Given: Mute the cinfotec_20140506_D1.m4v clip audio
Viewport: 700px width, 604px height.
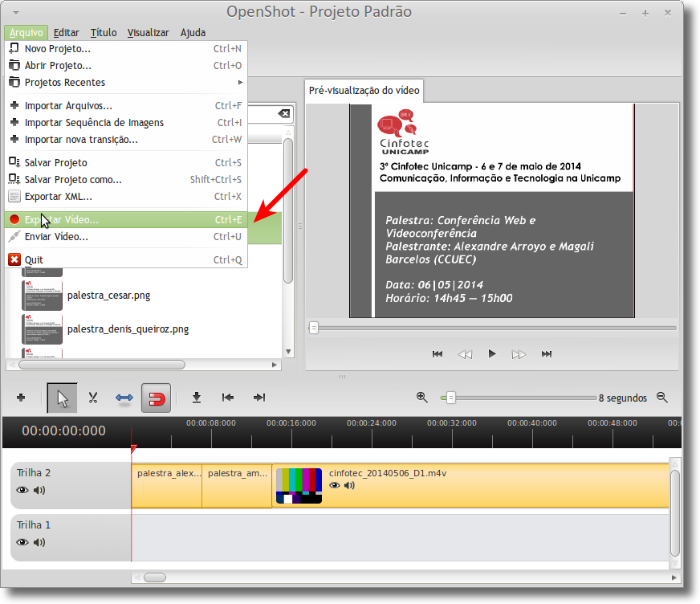Looking at the screenshot, I should 349,485.
